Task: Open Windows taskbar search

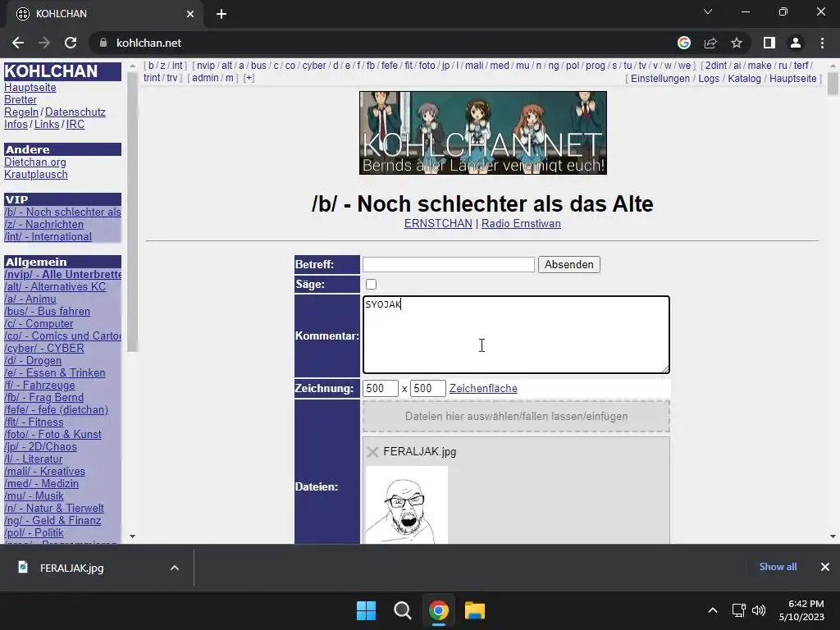Action: pos(402,610)
